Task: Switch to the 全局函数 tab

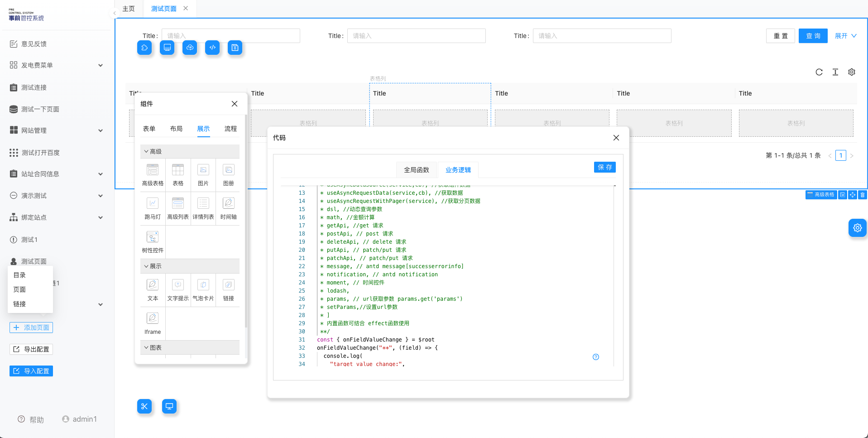Action: pyautogui.click(x=417, y=170)
